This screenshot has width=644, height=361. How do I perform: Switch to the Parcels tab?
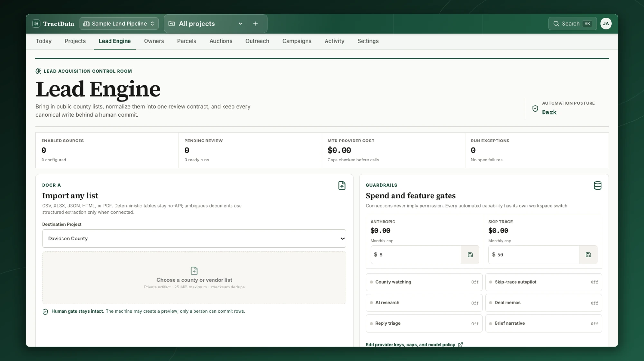point(186,41)
